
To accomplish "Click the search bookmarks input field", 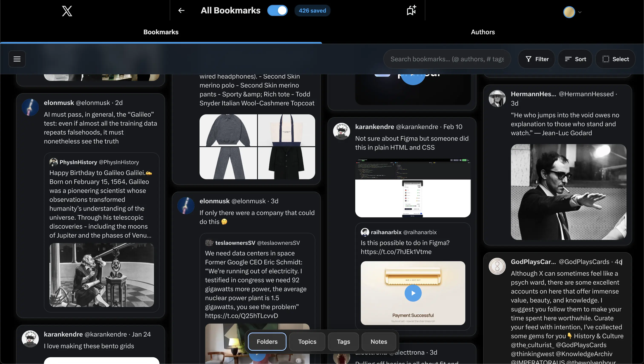I will point(447,59).
